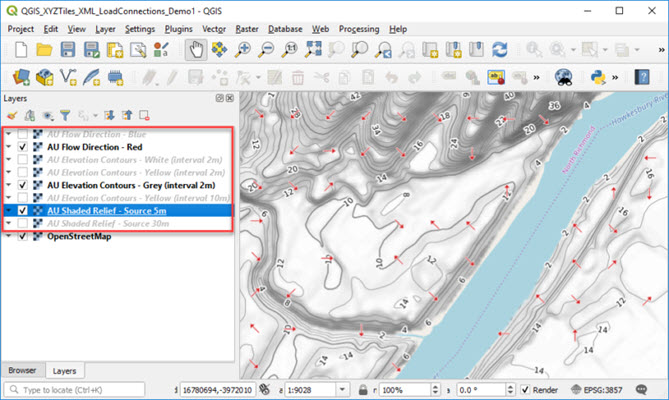Close the Layers panel

[x=230, y=98]
